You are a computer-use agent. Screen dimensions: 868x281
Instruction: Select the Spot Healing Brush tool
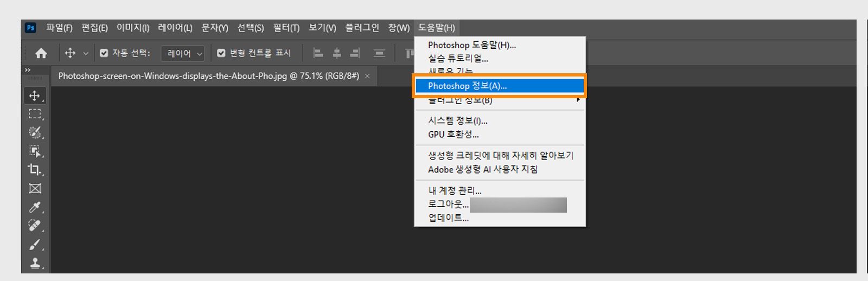(35, 226)
